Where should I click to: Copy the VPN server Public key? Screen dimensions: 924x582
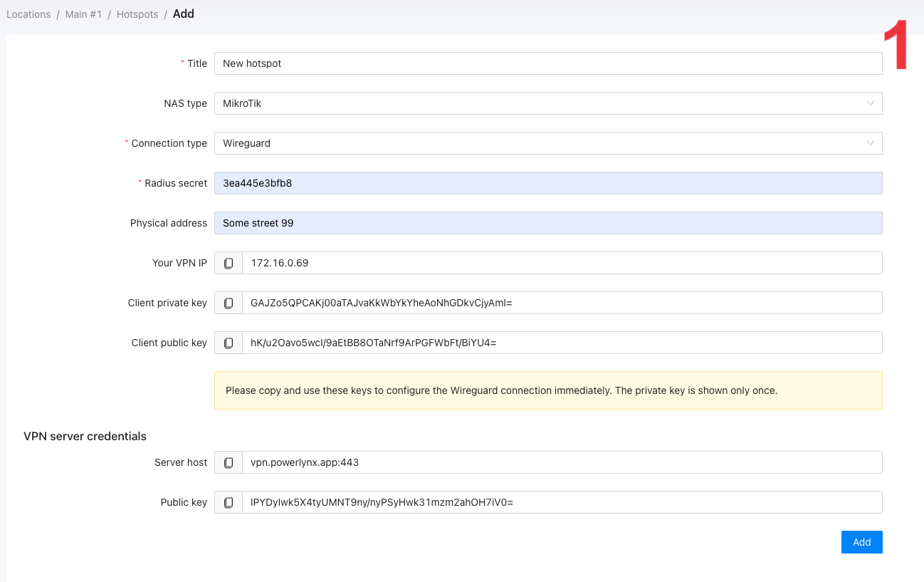229,502
